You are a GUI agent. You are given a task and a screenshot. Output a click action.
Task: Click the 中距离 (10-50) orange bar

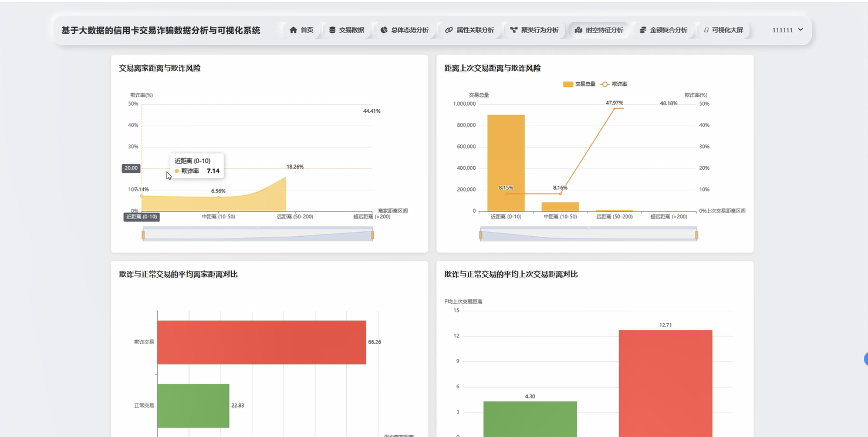click(x=560, y=207)
